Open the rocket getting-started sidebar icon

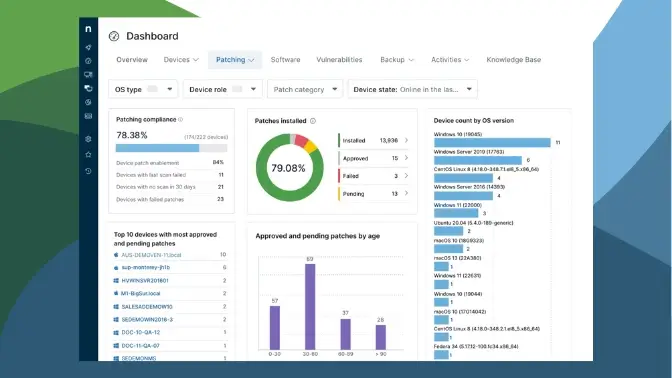coord(88,47)
